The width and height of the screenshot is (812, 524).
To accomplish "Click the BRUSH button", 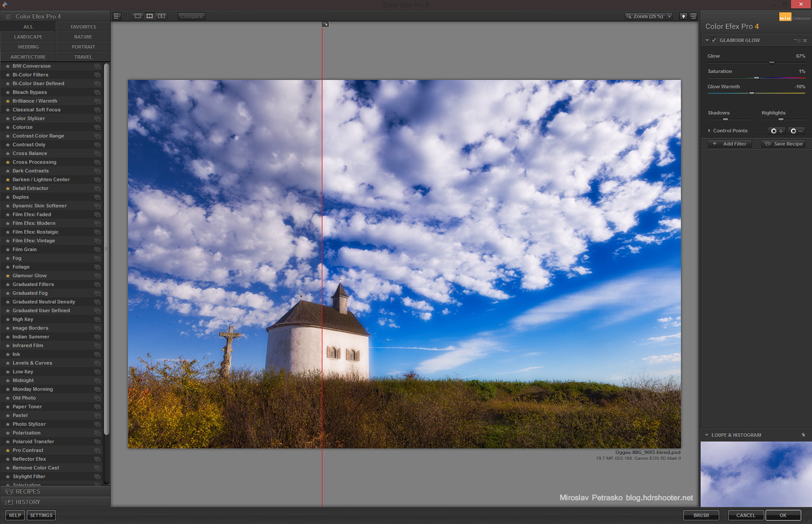I will (x=701, y=515).
